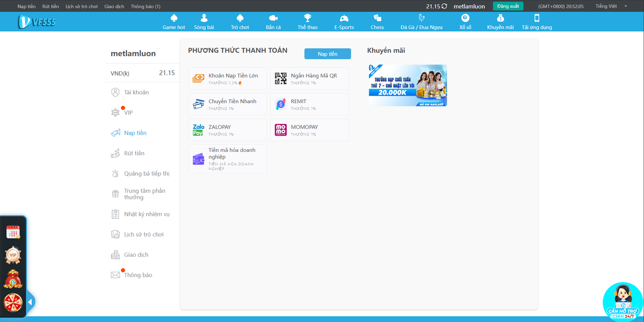This screenshot has width=644, height=322.
Task: Click the VIP badge in floating panel
Action: [x=13, y=255]
